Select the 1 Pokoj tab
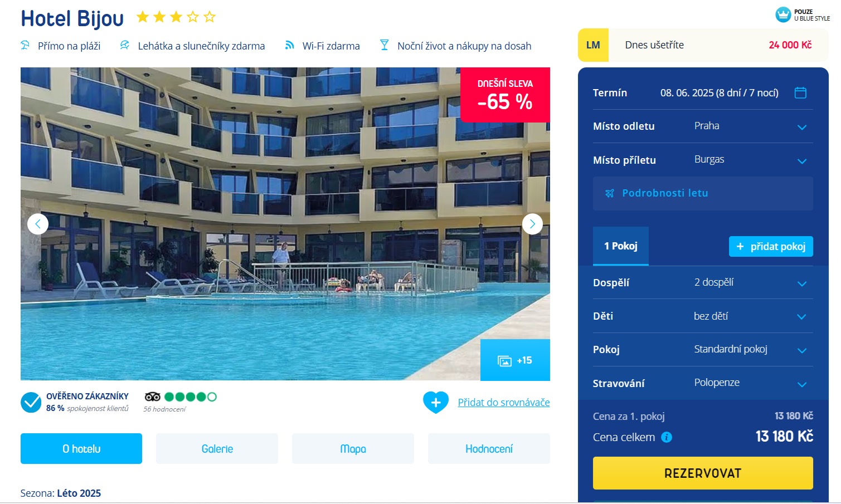 click(x=621, y=246)
